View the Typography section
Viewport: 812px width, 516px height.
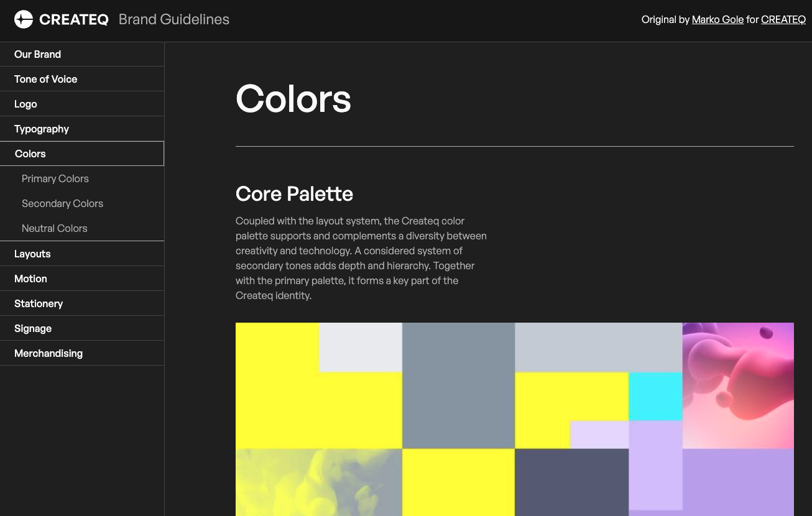coord(42,129)
